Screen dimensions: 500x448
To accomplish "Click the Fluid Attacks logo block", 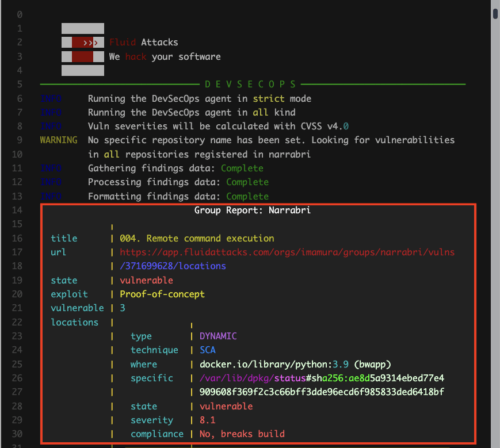I will [83, 49].
